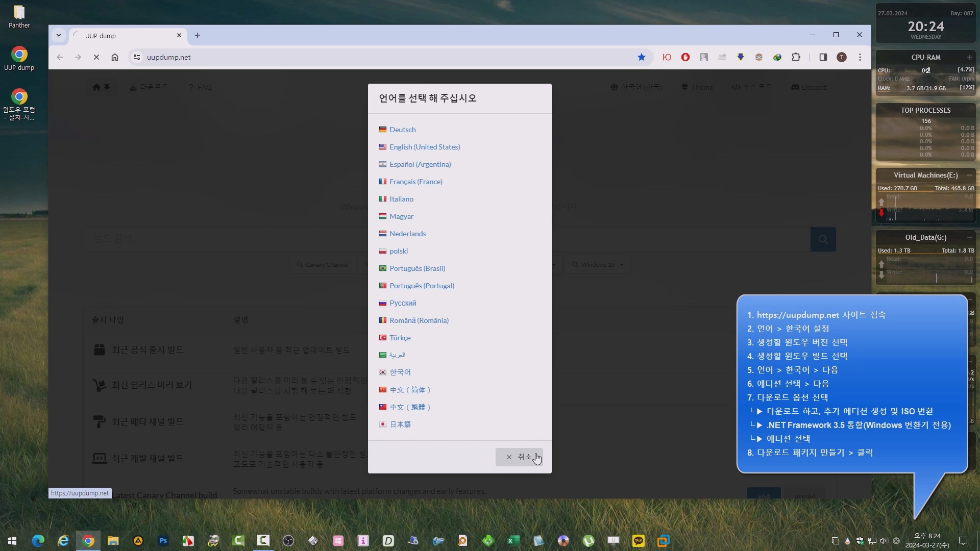
Task: Open 윈도우 포럼 desktop shortcut
Action: pos(19,105)
